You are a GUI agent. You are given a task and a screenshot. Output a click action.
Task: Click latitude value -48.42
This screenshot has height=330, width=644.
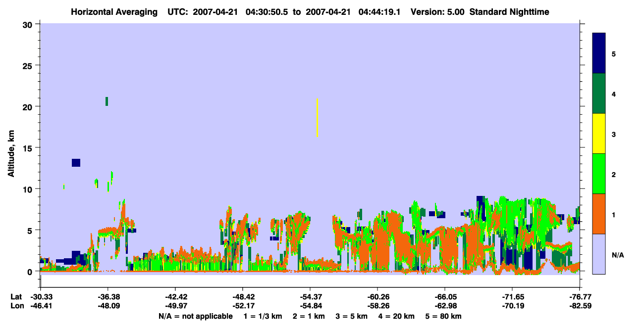pyautogui.click(x=243, y=297)
